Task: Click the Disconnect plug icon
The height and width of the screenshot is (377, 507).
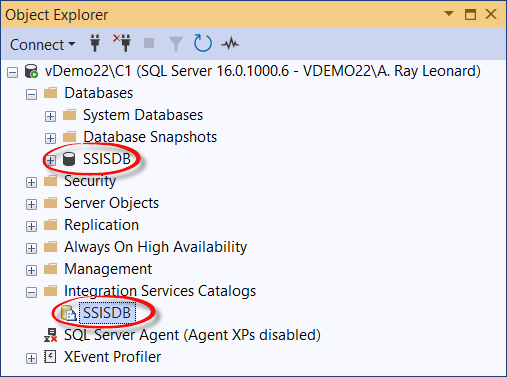Action: click(x=122, y=43)
